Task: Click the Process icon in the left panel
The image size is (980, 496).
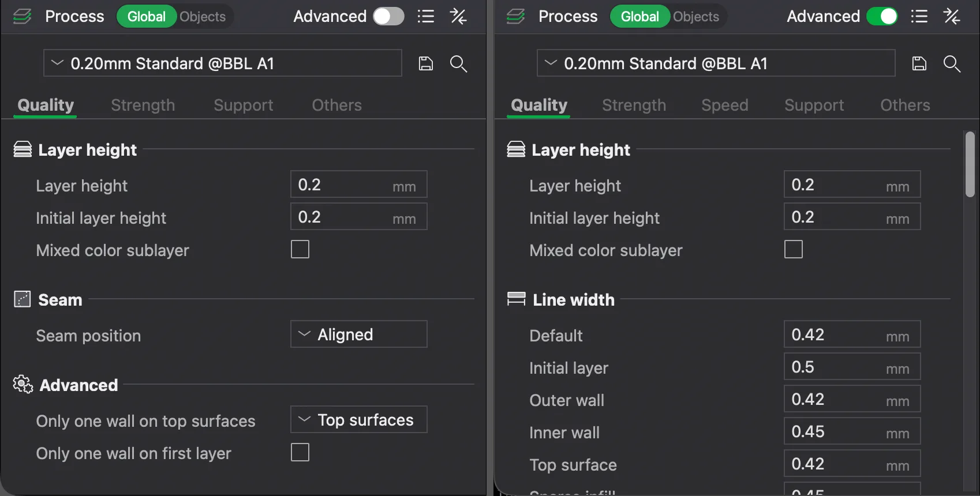Action: click(x=22, y=16)
